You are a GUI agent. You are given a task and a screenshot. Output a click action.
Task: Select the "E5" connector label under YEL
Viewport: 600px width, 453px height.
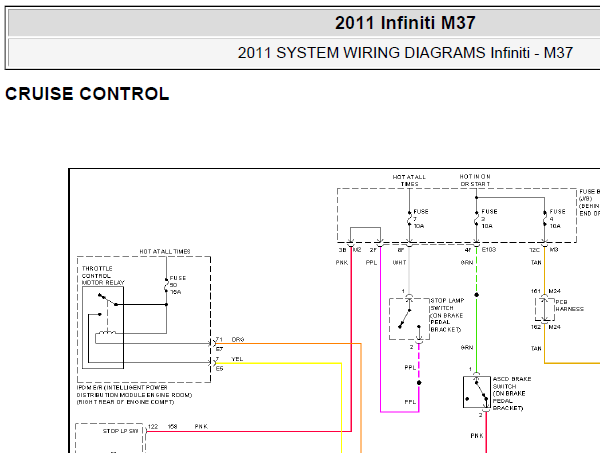pyautogui.click(x=219, y=368)
